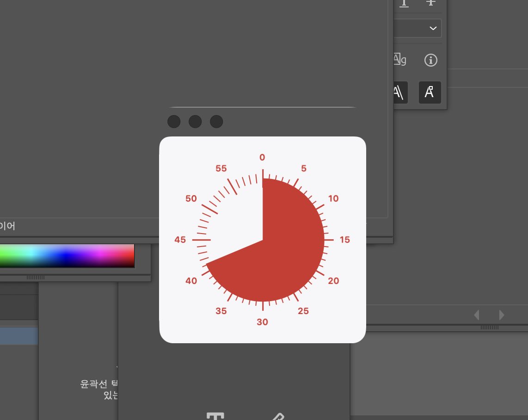The width and height of the screenshot is (528, 420).
Task: Click the "0" mark on timer dial
Action: pyautogui.click(x=262, y=157)
